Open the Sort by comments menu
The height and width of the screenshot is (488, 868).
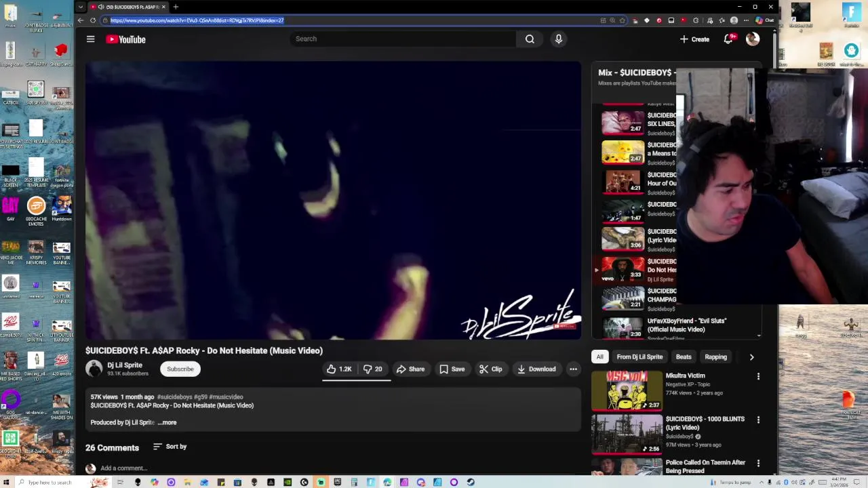pos(170,447)
